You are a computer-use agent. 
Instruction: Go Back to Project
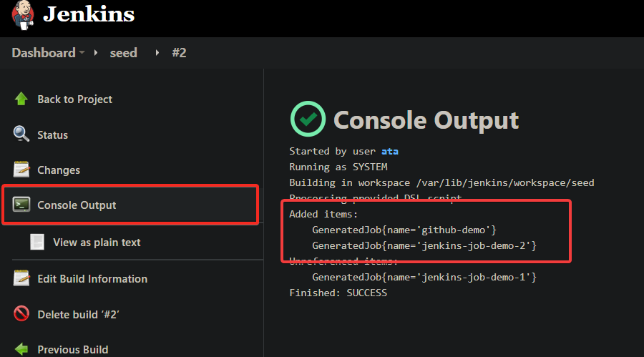tap(74, 99)
